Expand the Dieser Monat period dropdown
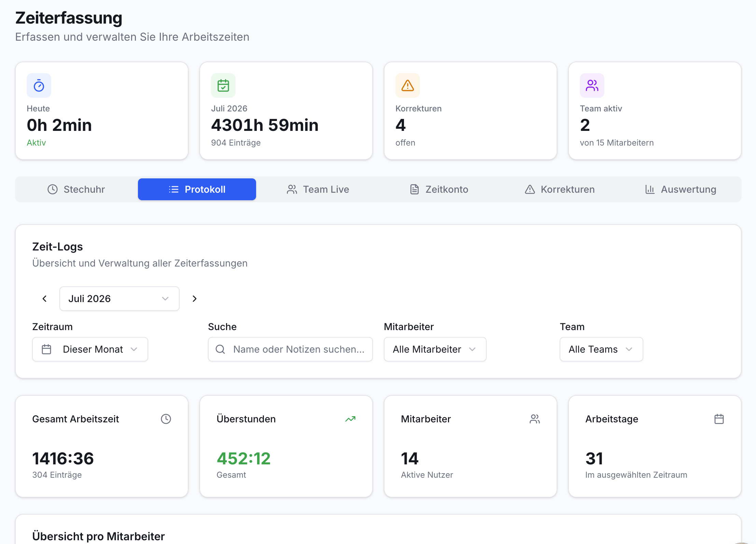Screen dimensions: 756x544 [90, 349]
